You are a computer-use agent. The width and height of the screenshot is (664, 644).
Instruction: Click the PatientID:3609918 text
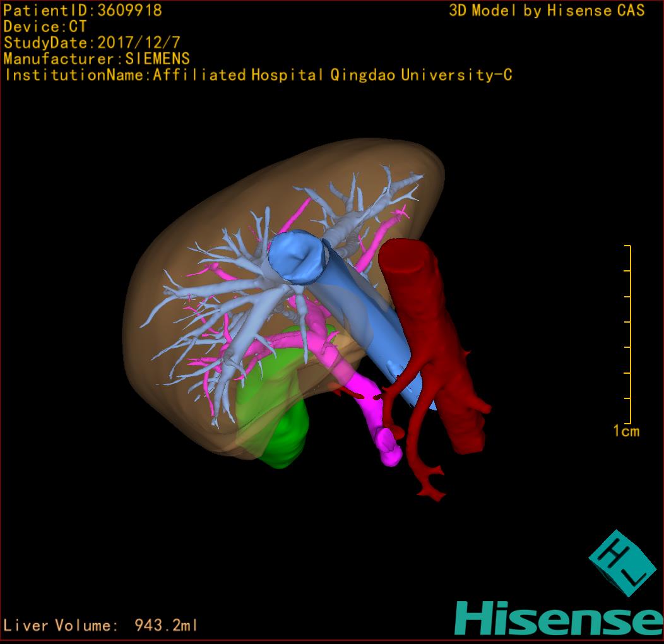click(83, 10)
